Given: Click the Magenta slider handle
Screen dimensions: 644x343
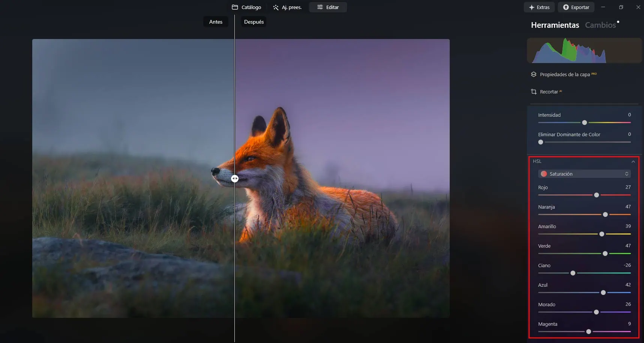Looking at the screenshot, I should pos(588,332).
